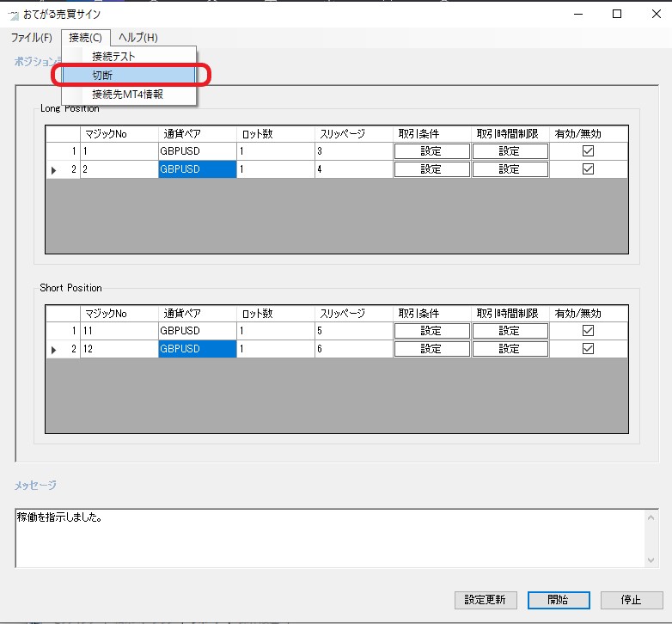Screen dimensions: 672x624
Task: Click the app icon in title bar
Action: coord(13,15)
